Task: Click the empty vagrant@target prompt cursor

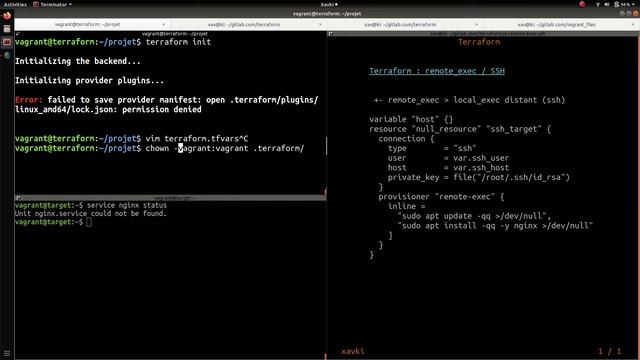Action: [89, 222]
